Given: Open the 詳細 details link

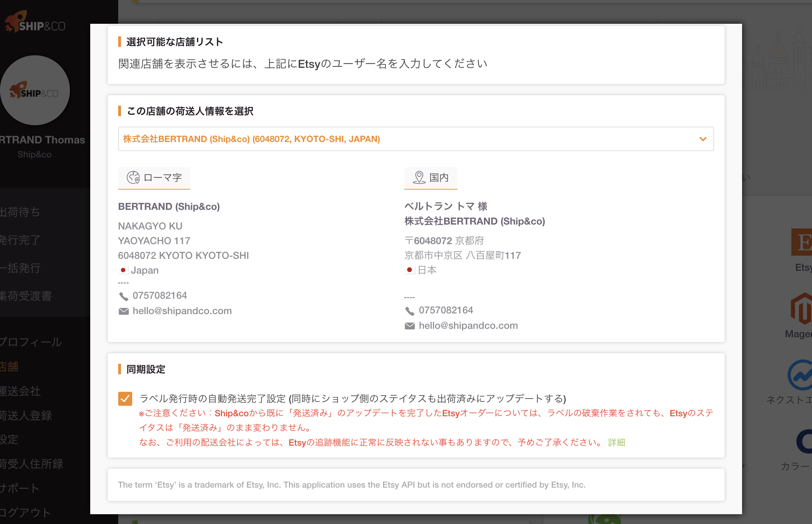Looking at the screenshot, I should 617,442.
